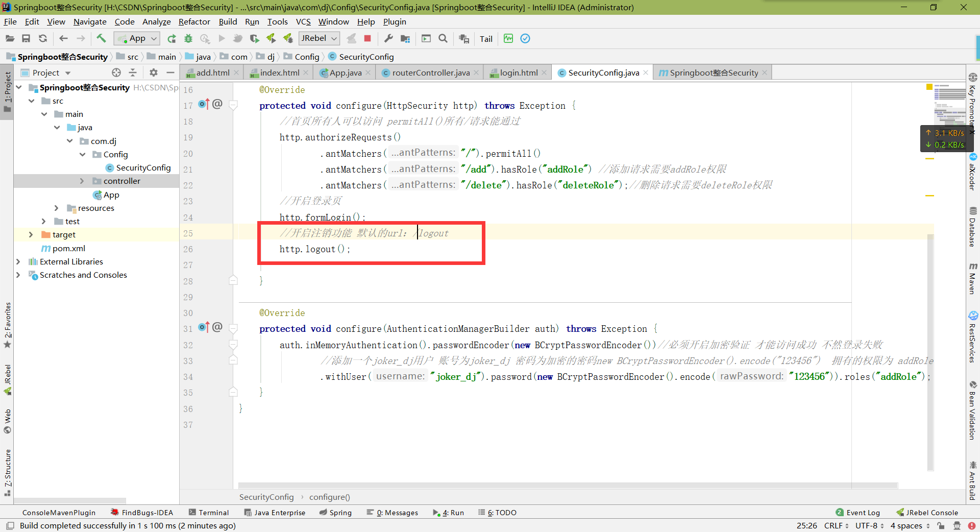Switch to the index.html tab
Image resolution: width=980 pixels, height=532 pixels.
click(x=279, y=73)
